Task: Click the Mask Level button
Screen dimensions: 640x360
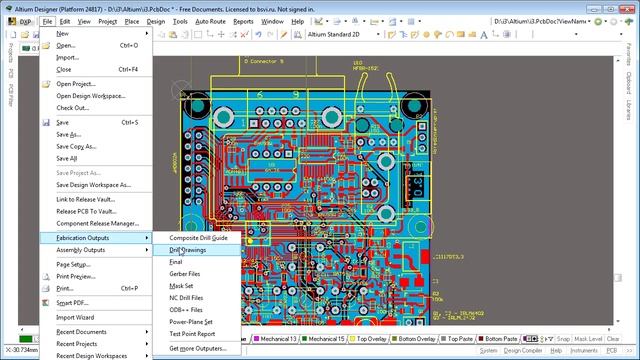Action: point(588,339)
